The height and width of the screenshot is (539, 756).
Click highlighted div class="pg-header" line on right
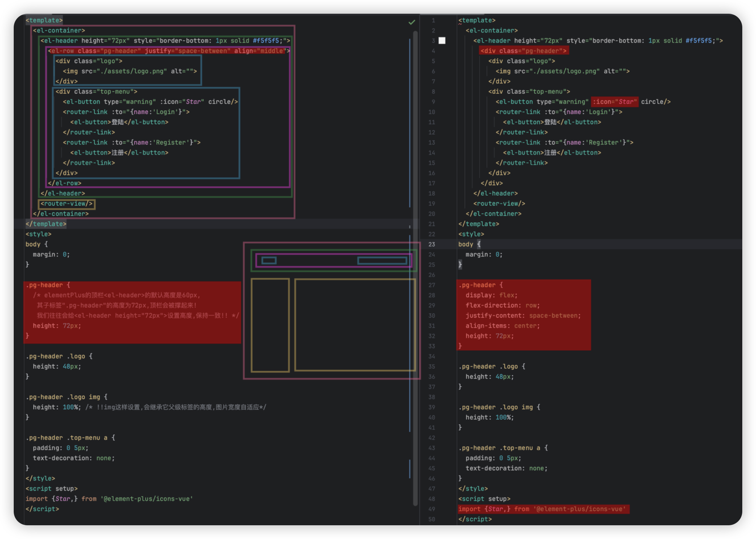(x=523, y=51)
